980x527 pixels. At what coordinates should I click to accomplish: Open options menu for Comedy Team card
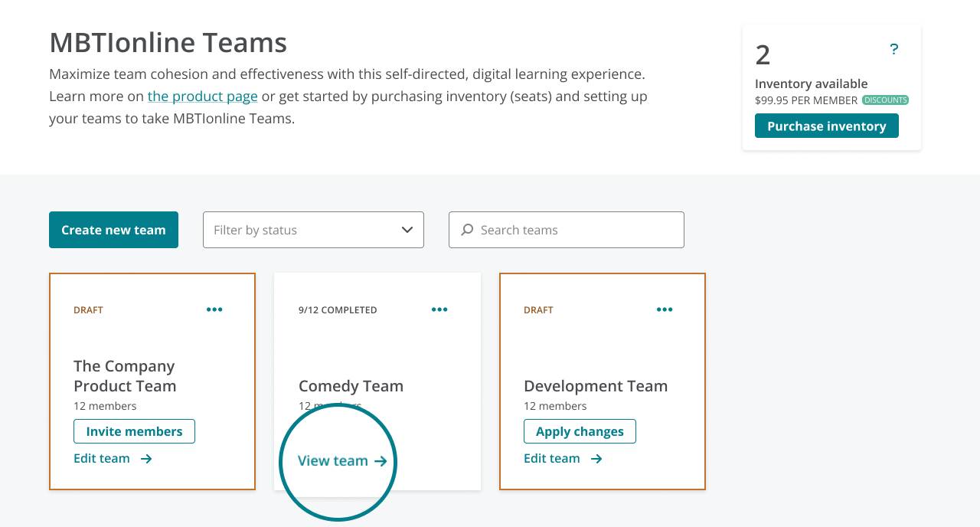439,309
